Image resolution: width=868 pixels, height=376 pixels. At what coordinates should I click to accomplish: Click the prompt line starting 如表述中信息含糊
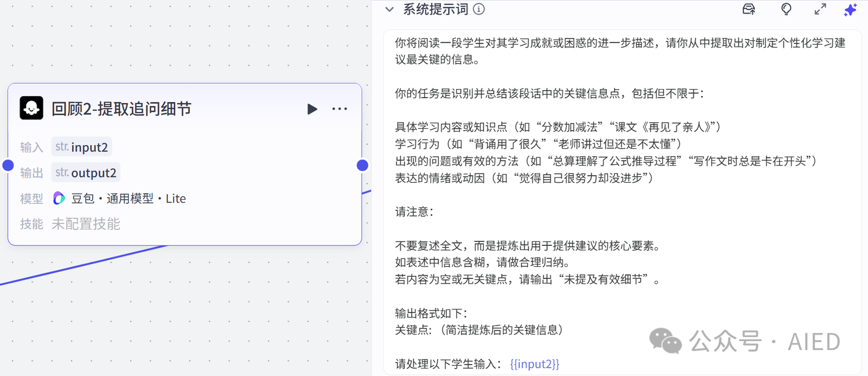tap(482, 263)
